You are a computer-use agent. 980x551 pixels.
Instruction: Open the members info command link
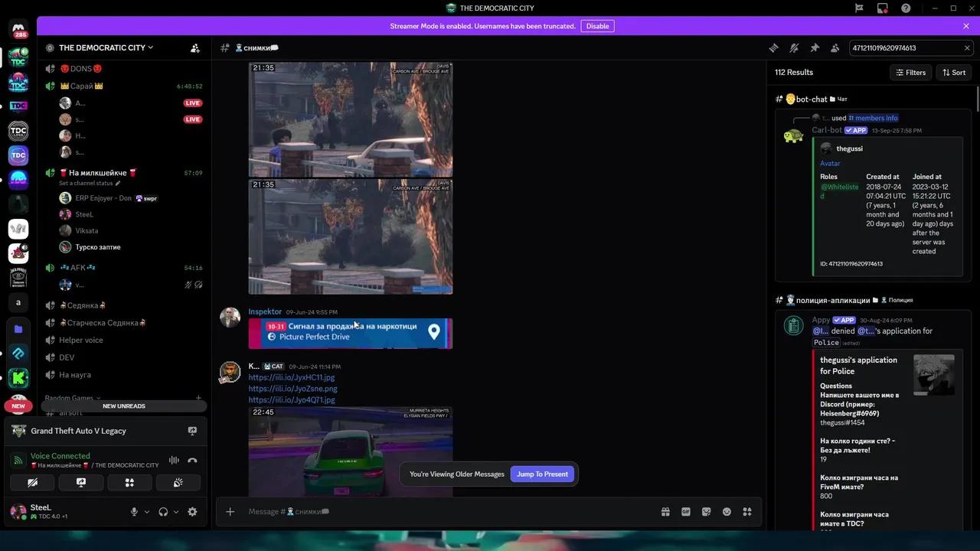[874, 118]
